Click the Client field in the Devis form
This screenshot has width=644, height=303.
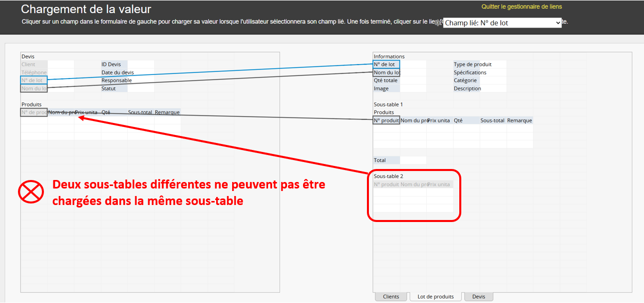click(x=34, y=64)
